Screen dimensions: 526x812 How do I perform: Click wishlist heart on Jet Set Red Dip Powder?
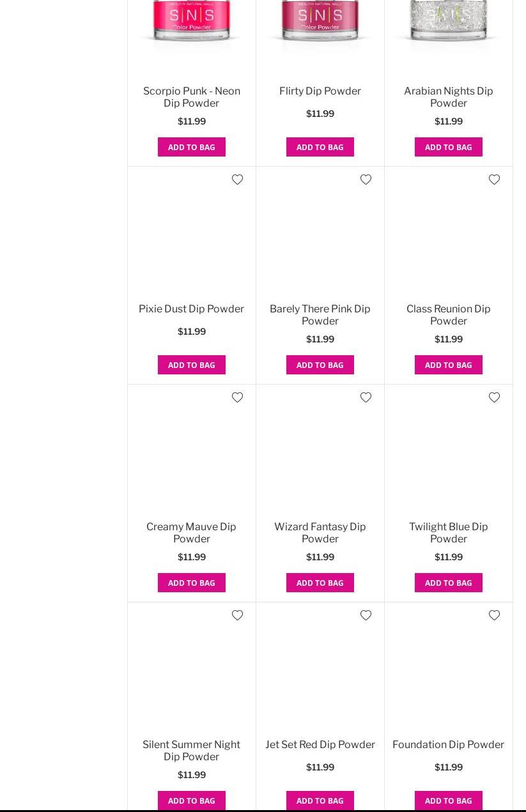pyautogui.click(x=366, y=615)
